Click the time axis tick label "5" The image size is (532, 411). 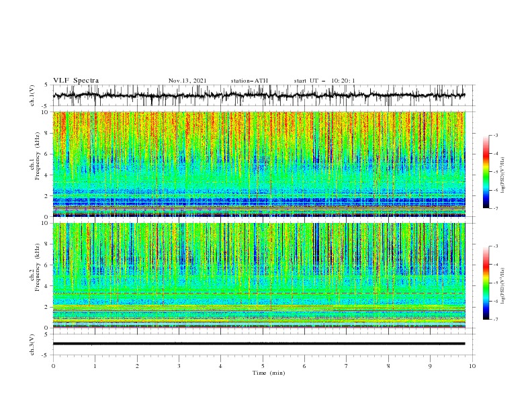263,366
